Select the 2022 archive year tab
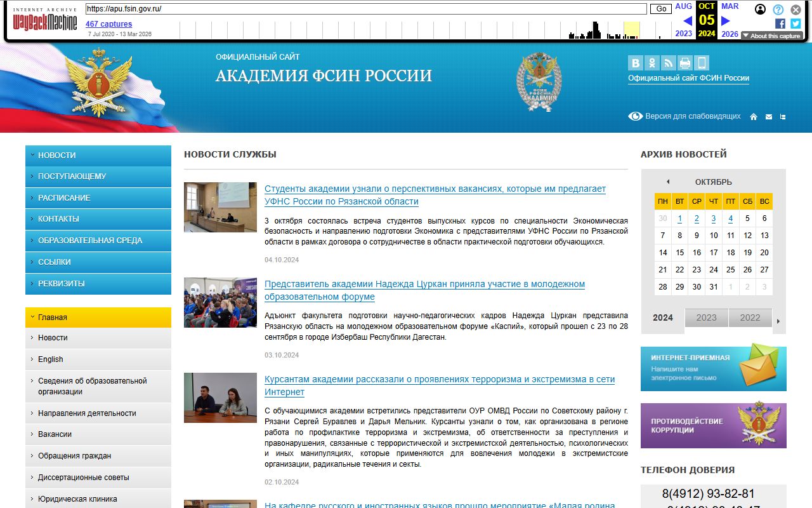 (750, 317)
